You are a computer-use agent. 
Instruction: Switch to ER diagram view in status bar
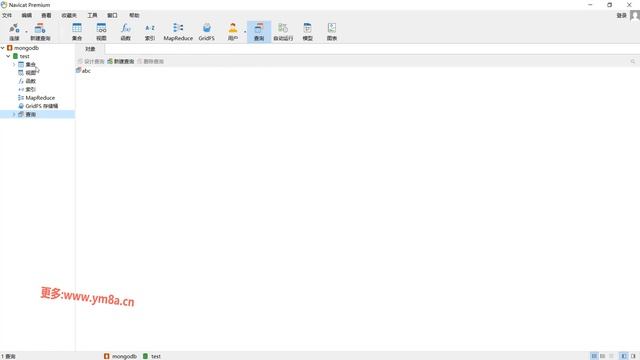[x=611, y=356]
